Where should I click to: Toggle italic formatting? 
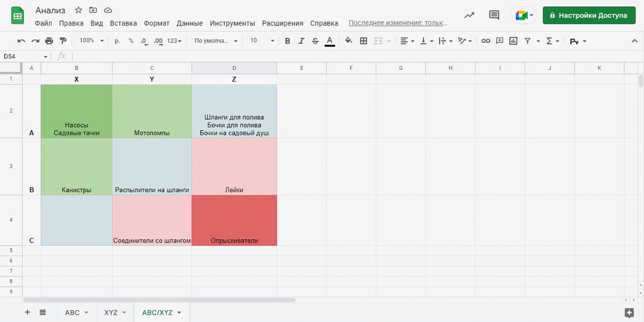coord(301,41)
